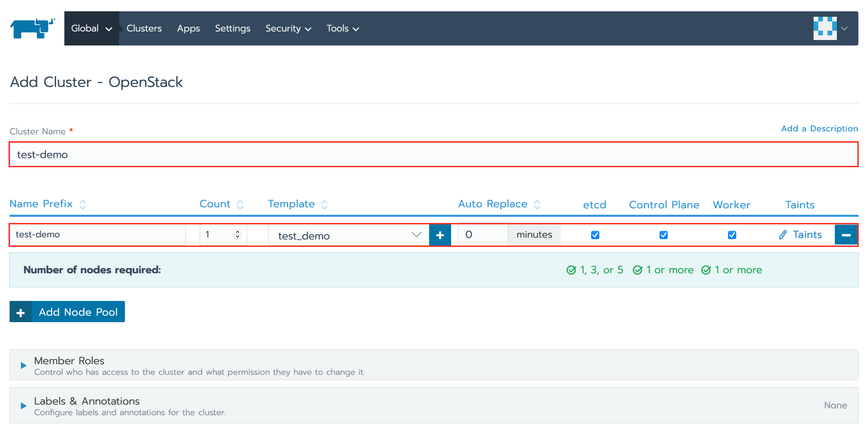Remove the node pool with minus button
This screenshot has width=868, height=435.
pyautogui.click(x=846, y=235)
